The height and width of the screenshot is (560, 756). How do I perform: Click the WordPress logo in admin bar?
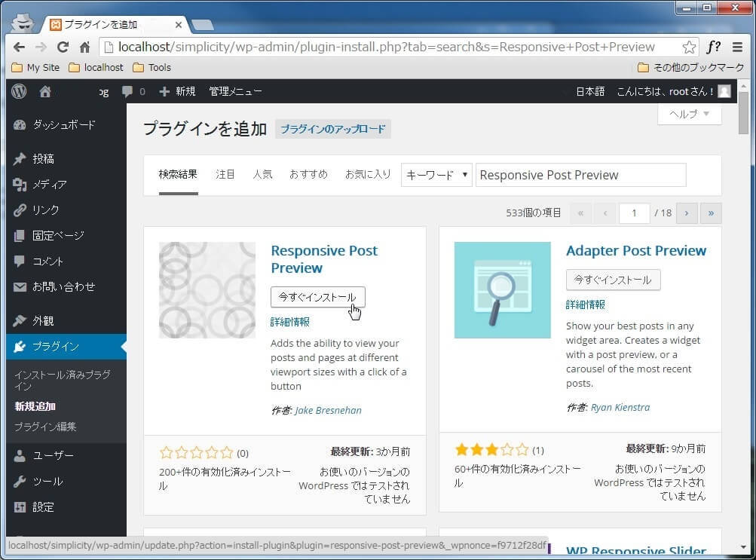pos(20,91)
